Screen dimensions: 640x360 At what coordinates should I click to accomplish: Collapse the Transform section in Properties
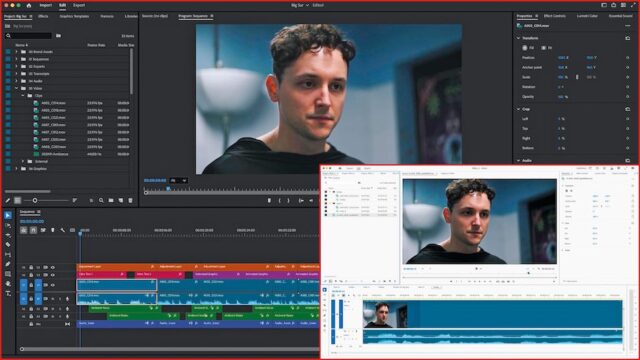coord(519,38)
